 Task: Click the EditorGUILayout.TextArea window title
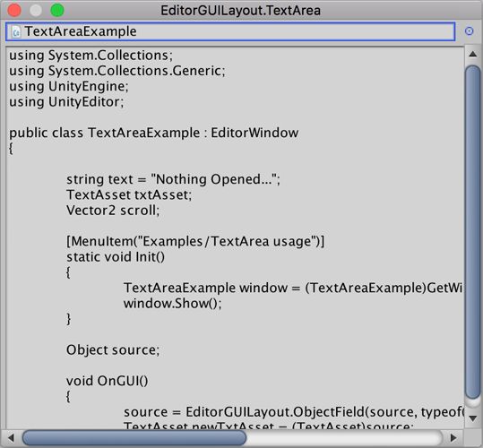pyautogui.click(x=240, y=11)
